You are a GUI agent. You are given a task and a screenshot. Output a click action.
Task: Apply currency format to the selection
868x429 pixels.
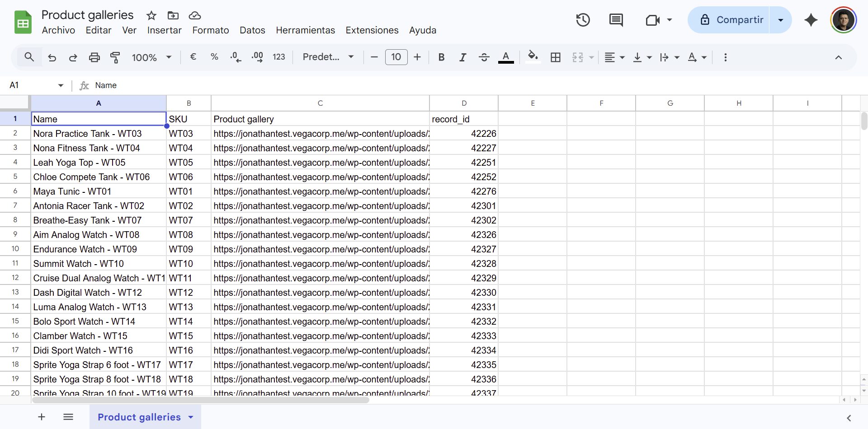point(193,57)
